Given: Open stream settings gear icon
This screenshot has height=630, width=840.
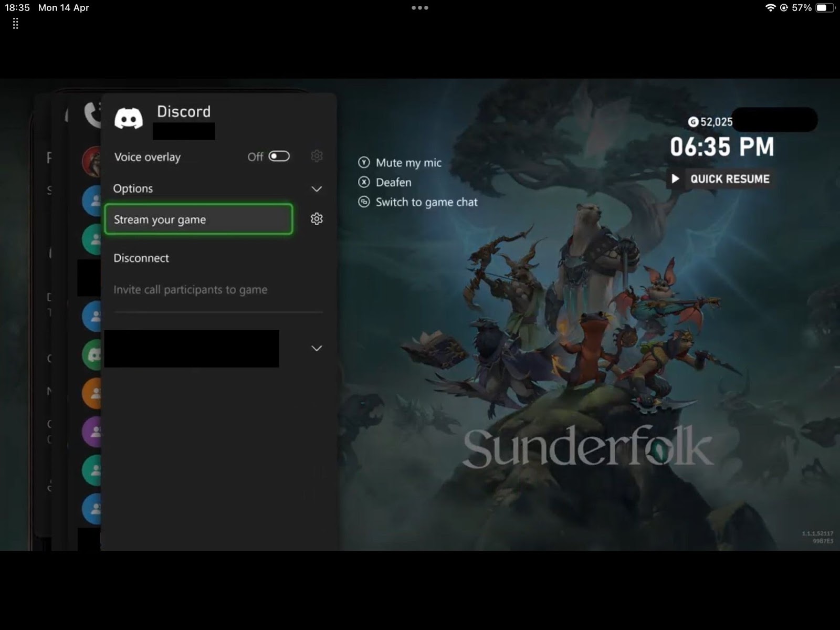Looking at the screenshot, I should click(317, 219).
